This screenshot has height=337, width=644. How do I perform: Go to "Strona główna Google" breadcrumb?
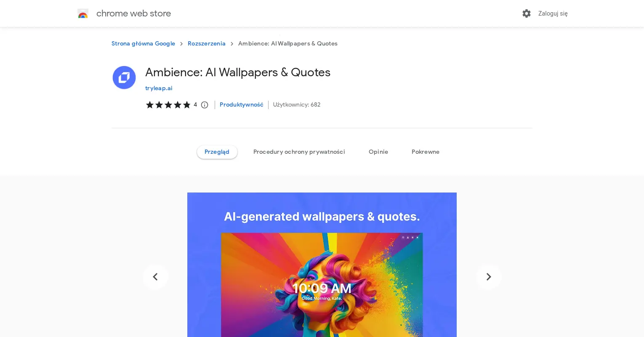click(143, 44)
